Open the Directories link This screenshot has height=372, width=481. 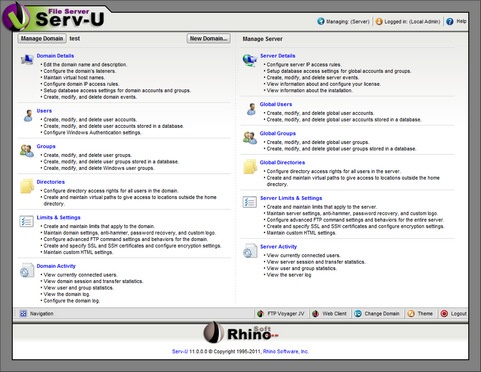(x=51, y=182)
